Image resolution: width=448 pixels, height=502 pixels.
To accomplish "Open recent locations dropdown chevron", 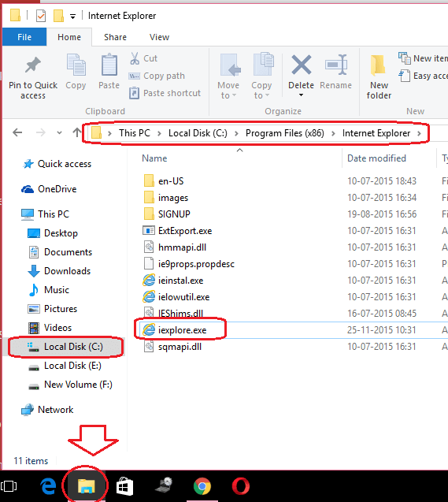I will pos(59,132).
